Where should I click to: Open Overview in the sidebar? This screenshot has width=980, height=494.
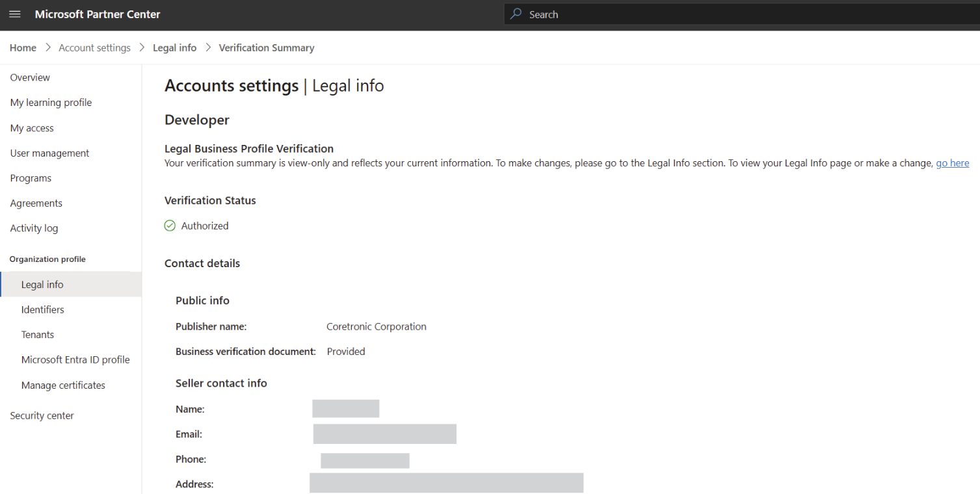coord(30,77)
